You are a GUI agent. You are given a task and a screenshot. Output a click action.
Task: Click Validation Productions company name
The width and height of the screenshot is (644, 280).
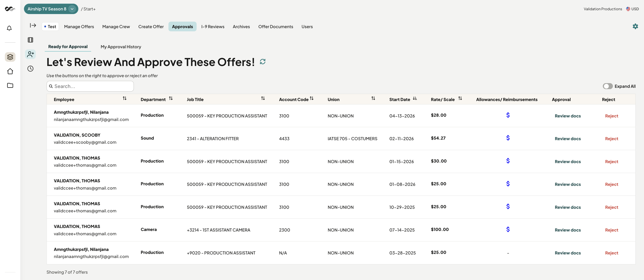coord(603,9)
